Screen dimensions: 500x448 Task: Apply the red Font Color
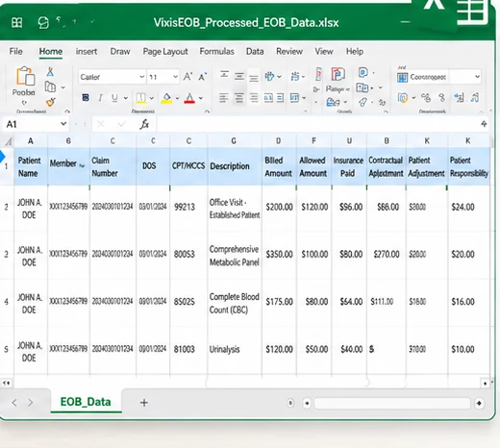[x=189, y=98]
